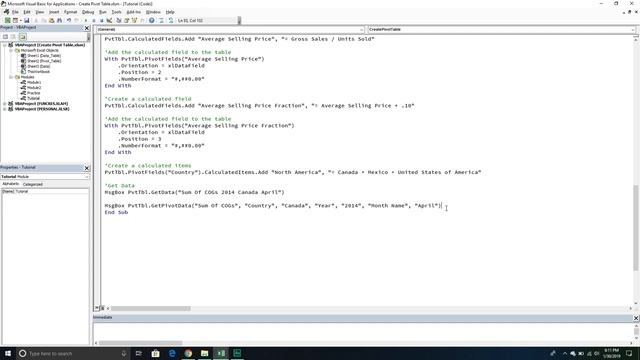Viewport: 640px width, 360px height.
Task: Toggle Design Mode icon
Action: pyautogui.click(x=109, y=20)
